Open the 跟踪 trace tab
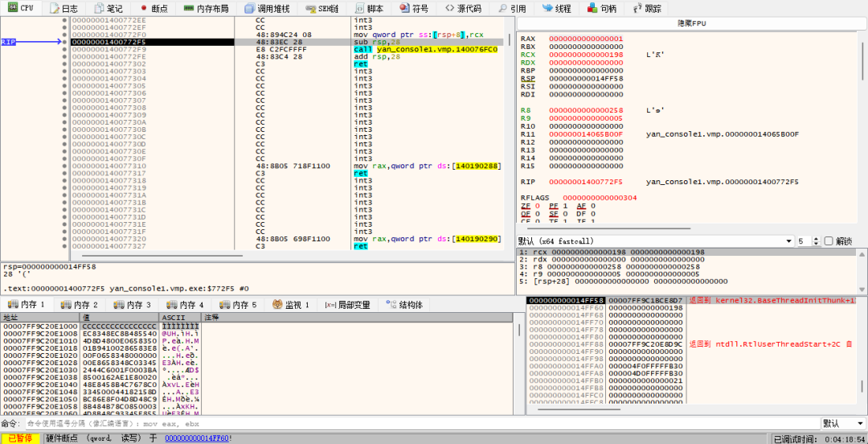The image size is (868, 444). (x=646, y=8)
